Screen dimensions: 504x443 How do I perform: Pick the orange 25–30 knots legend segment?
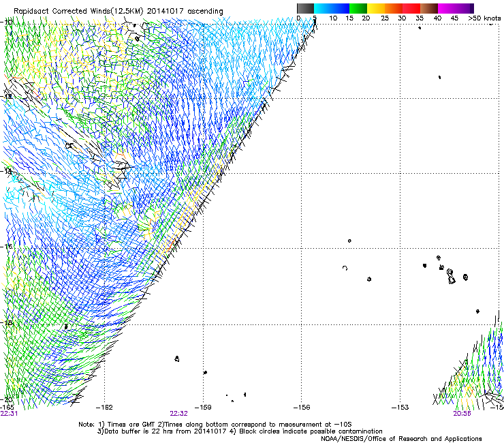394,8
